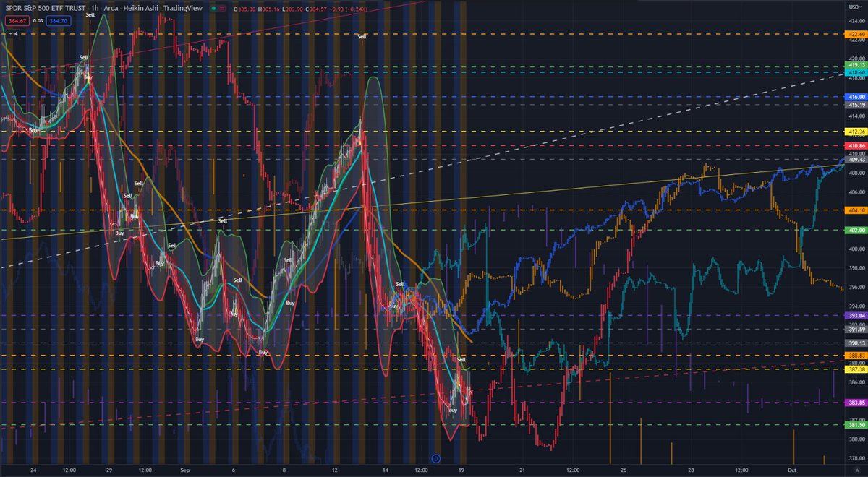Click the circled D dividend marker icon

pyautogui.click(x=436, y=457)
